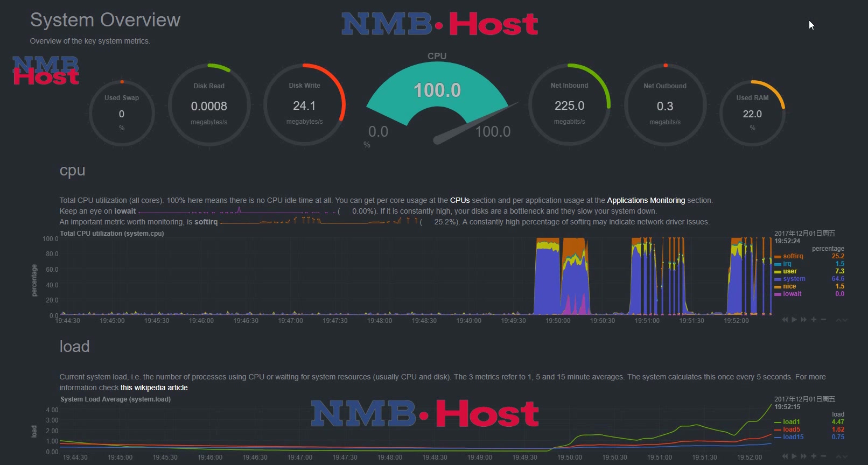868x465 pixels.
Task: Zoom in the CPU chart with plus icon
Action: coord(814,320)
